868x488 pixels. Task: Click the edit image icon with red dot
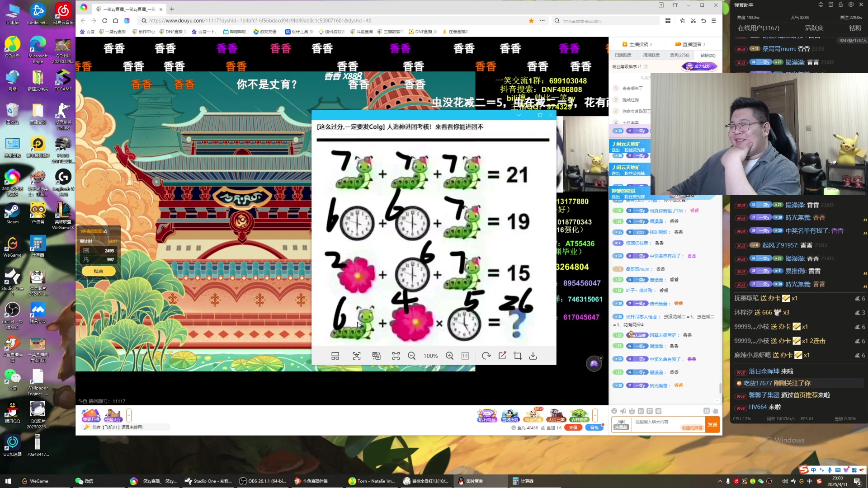click(502, 356)
